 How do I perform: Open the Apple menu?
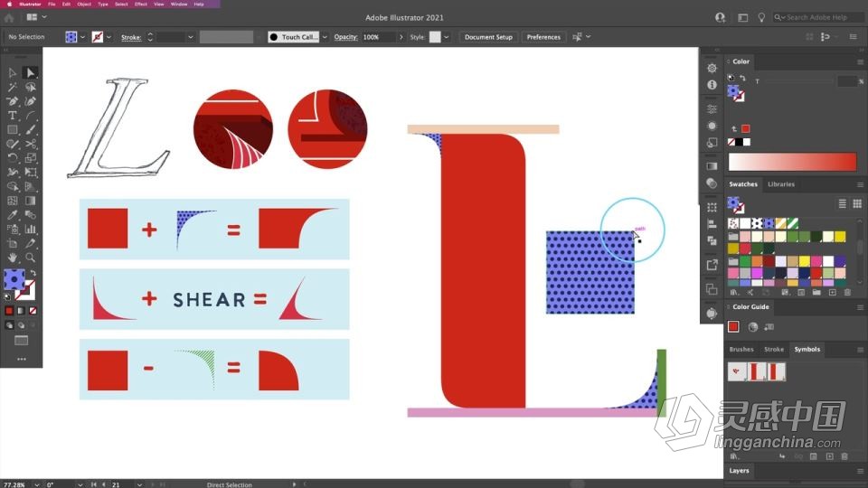pos(9,4)
